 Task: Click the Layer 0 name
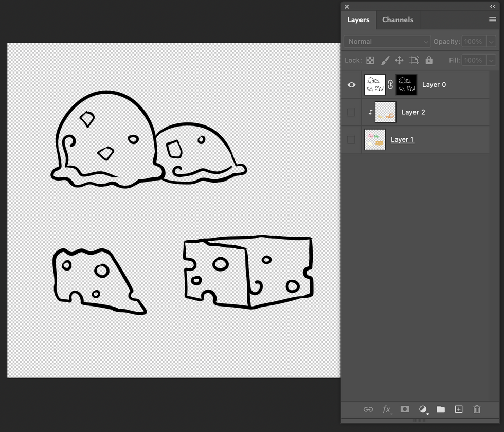pyautogui.click(x=434, y=84)
